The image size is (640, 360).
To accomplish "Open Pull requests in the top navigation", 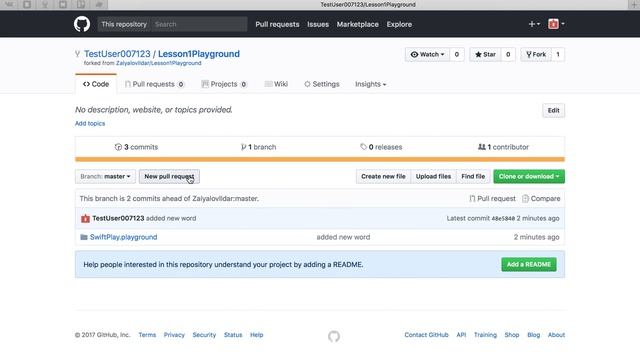I will click(x=277, y=24).
